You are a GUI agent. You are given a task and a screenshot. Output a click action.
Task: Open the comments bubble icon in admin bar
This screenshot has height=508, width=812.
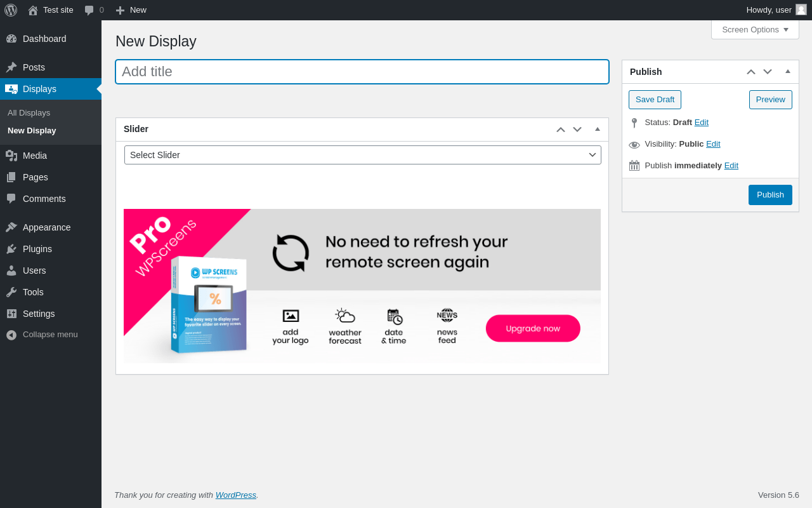click(89, 10)
